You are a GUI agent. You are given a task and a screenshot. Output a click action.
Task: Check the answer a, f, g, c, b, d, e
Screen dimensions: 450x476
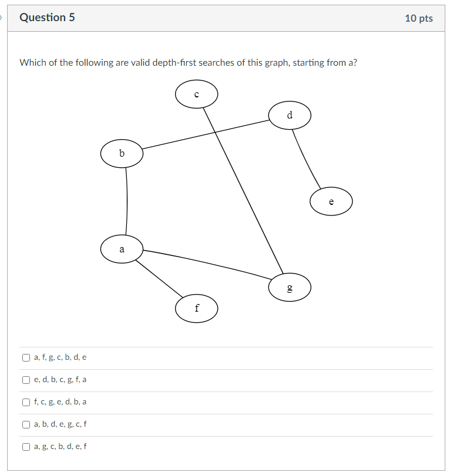click(26, 357)
